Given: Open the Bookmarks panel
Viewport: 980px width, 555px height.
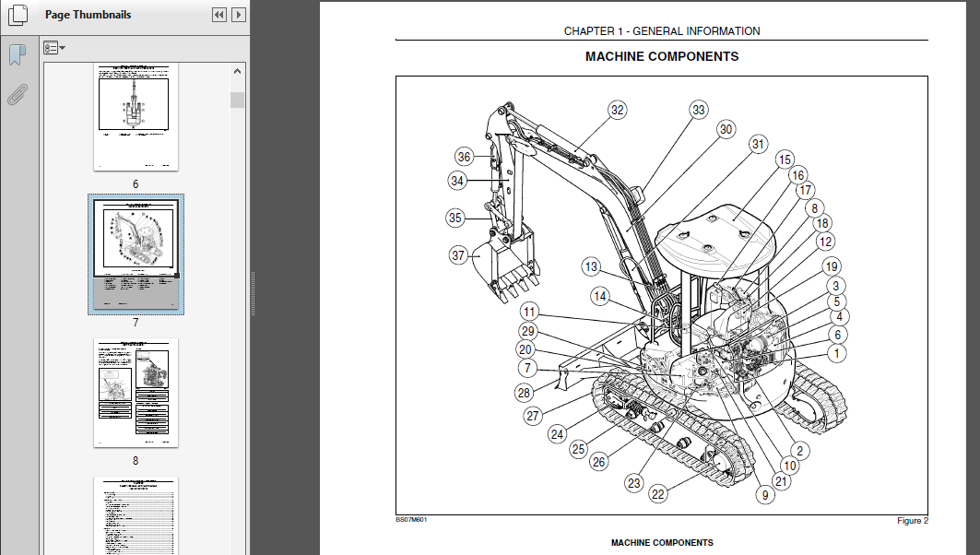Looking at the screenshot, I should click(18, 55).
